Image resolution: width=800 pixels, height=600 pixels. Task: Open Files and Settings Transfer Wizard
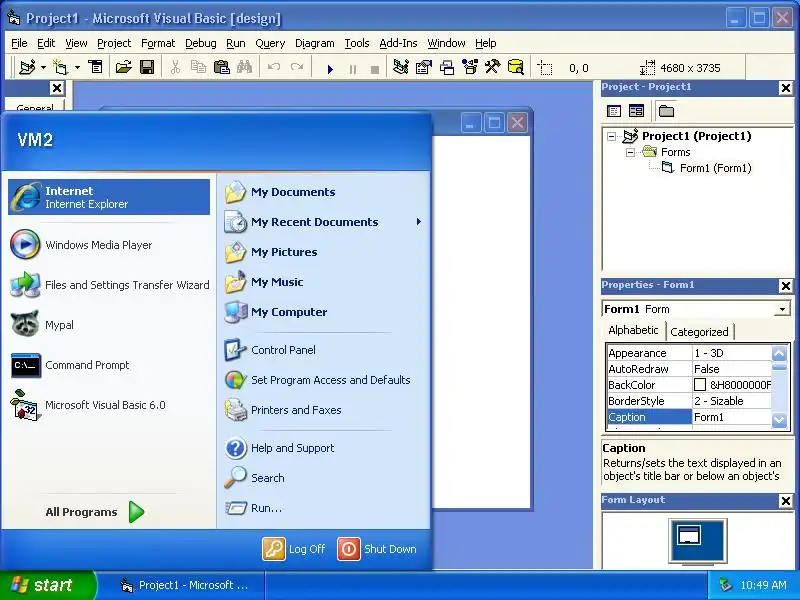(x=110, y=285)
